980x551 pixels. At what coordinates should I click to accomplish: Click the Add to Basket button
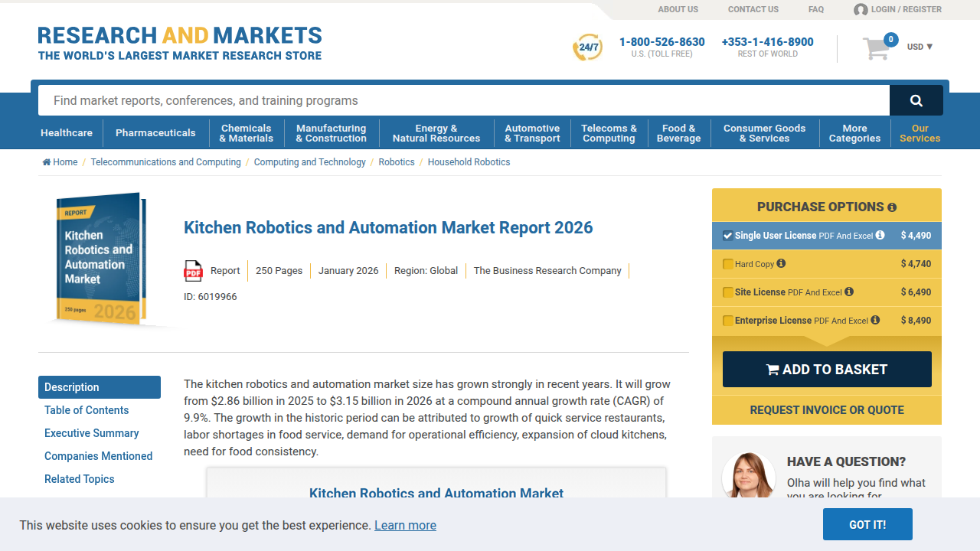tap(827, 370)
